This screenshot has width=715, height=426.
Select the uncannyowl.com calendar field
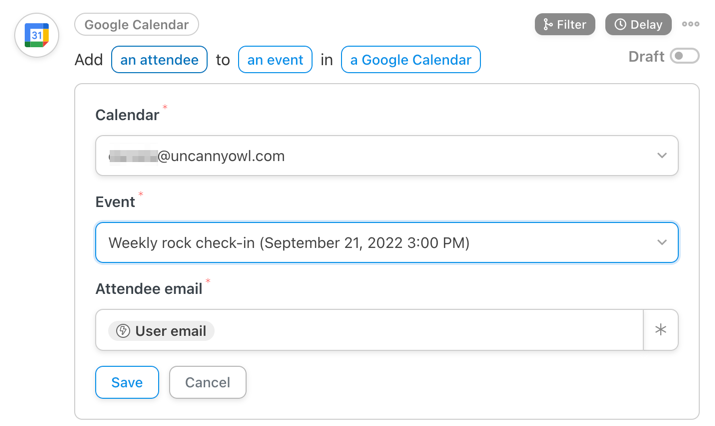[387, 156]
